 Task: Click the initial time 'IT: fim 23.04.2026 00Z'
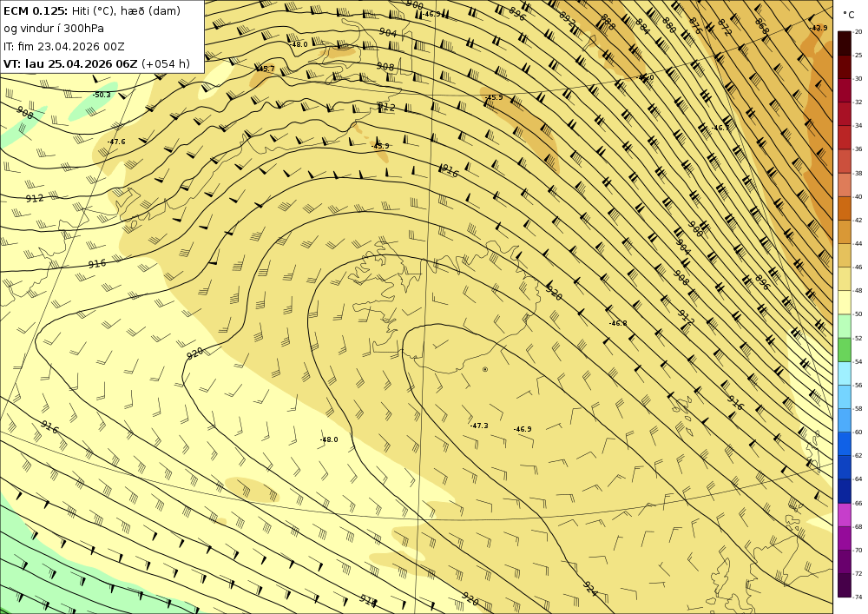click(63, 46)
